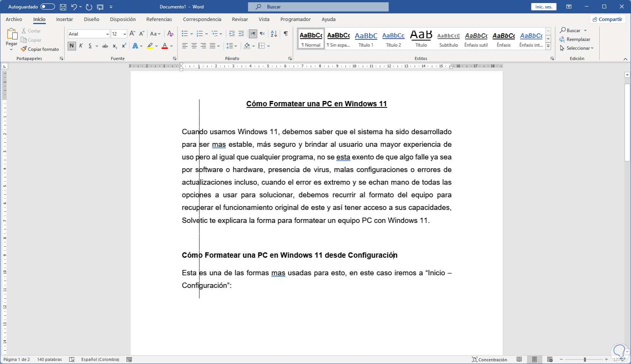Toggle right-to-left text direction
Viewport: 631px width, 364px height.
point(262,34)
